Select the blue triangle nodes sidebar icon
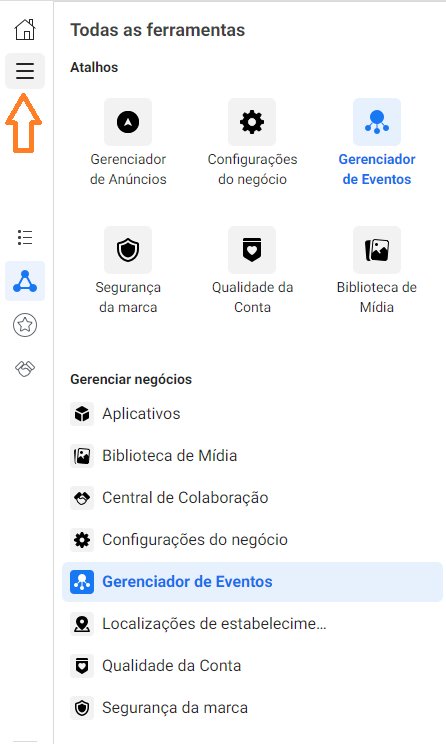Image resolution: width=446 pixels, height=744 pixels. pos(25,281)
